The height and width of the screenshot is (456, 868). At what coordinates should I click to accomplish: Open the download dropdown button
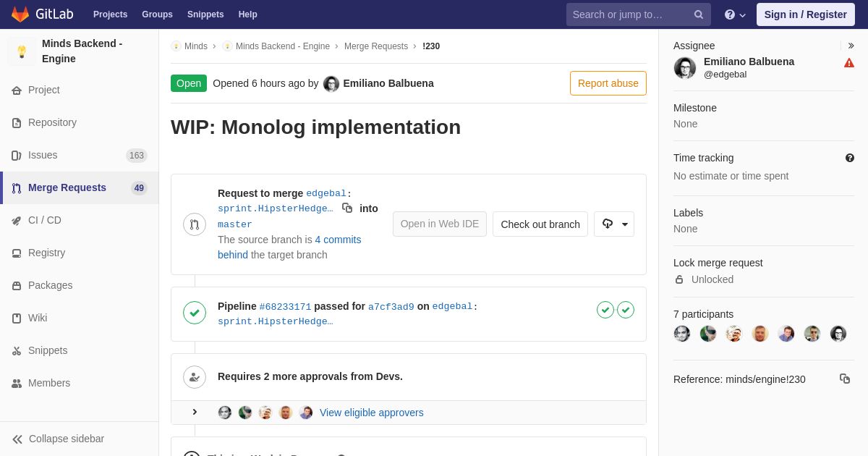614,224
